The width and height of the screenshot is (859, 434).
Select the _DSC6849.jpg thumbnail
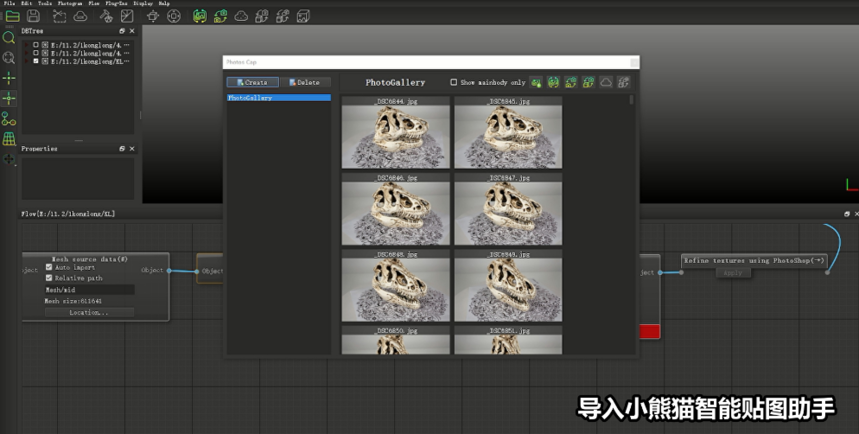point(508,286)
